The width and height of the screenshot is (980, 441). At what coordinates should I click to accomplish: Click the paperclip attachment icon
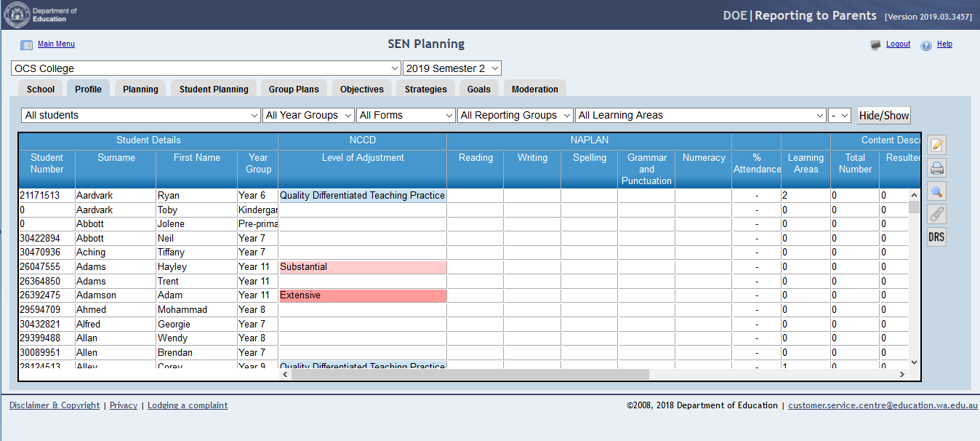[937, 214]
